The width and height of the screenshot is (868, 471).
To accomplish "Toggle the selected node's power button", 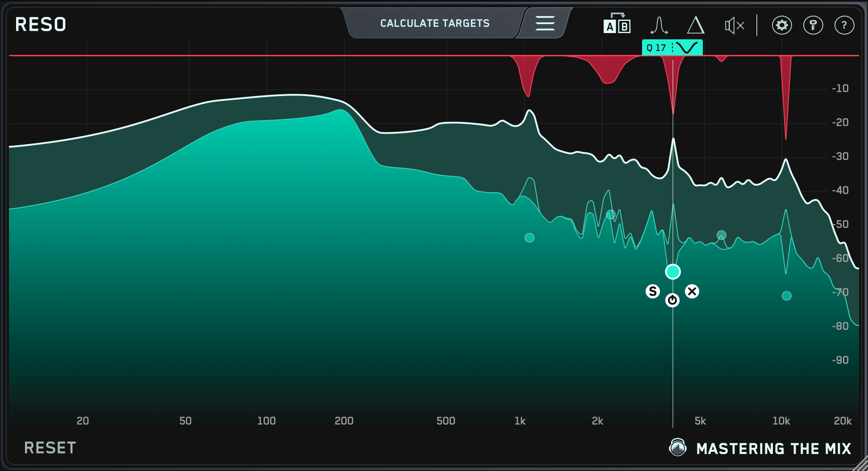I will [x=672, y=300].
